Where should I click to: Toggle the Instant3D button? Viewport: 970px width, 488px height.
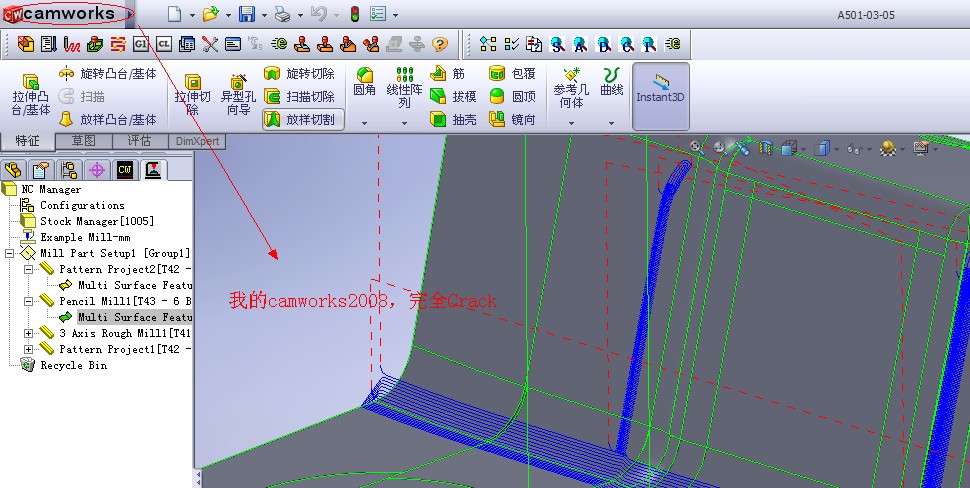(x=661, y=96)
